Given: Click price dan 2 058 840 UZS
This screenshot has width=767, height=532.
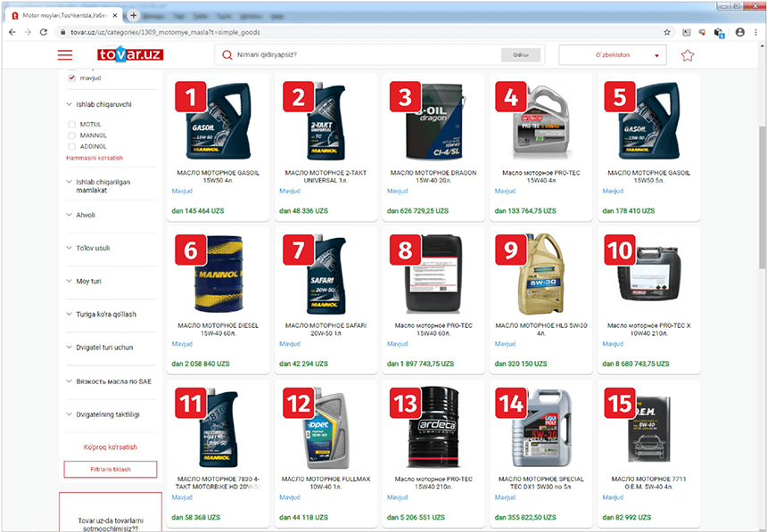Looking at the screenshot, I should [201, 364].
